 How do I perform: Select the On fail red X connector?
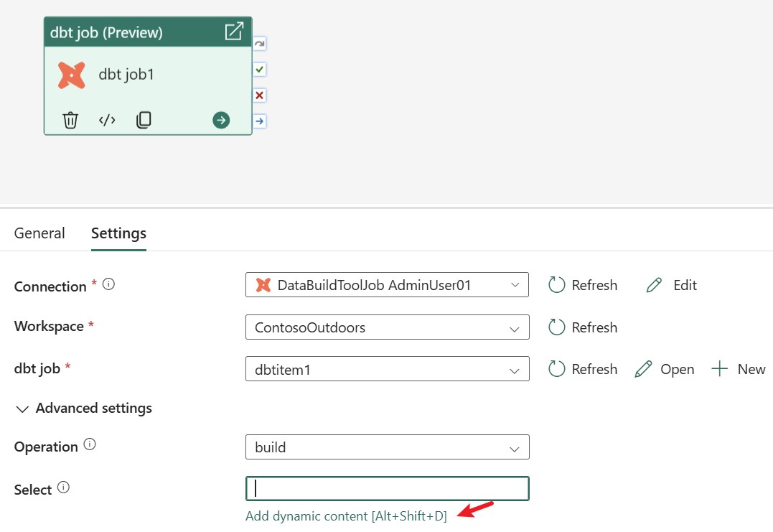260,95
